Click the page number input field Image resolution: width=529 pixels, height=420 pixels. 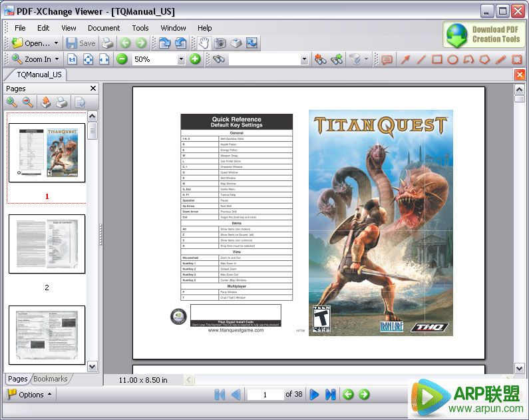[265, 394]
